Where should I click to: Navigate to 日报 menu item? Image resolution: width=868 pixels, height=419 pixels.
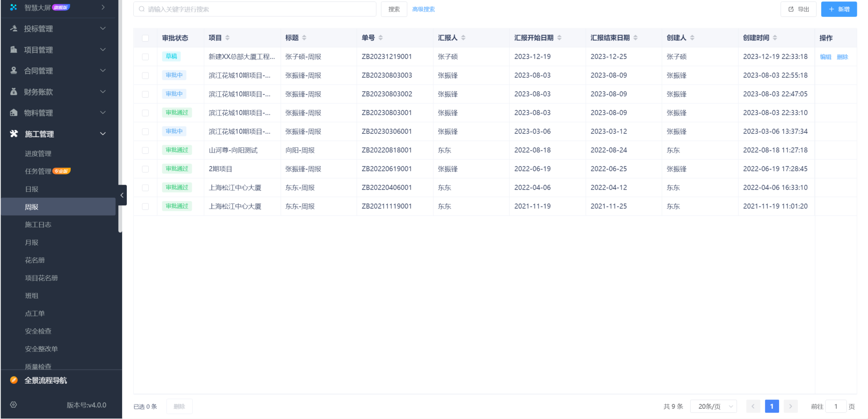32,189
